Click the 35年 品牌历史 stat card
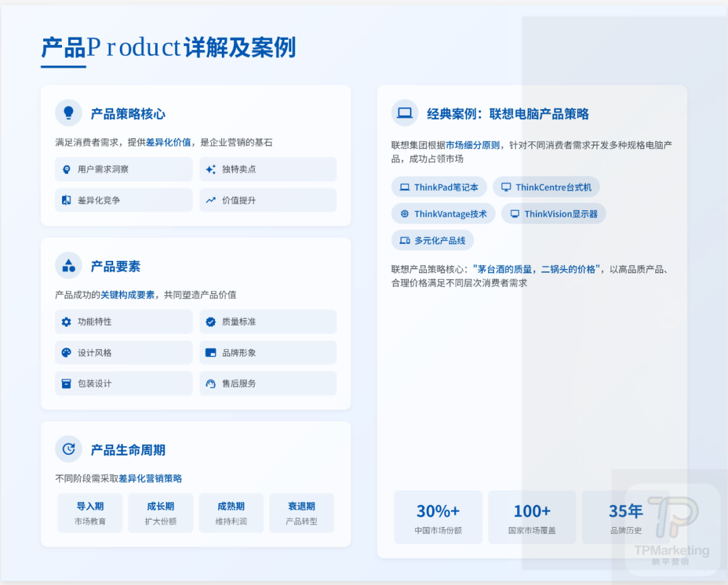 click(626, 517)
